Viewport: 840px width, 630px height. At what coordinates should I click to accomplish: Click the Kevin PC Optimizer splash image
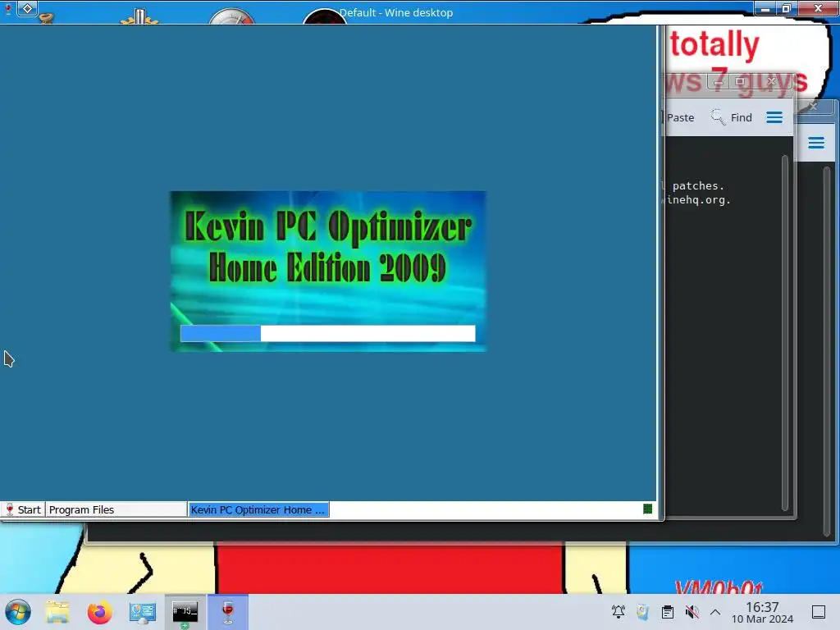(x=328, y=271)
